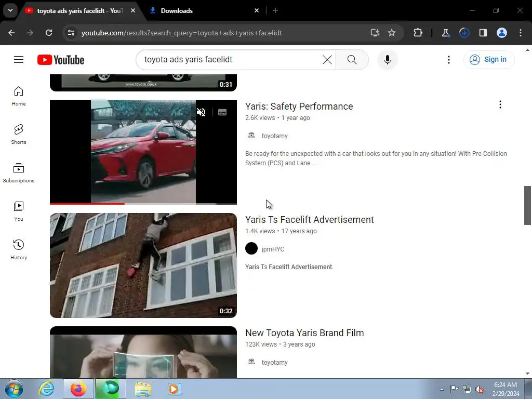Click the Sign in button
Viewport: 532px width, 399px height.
coord(488,60)
